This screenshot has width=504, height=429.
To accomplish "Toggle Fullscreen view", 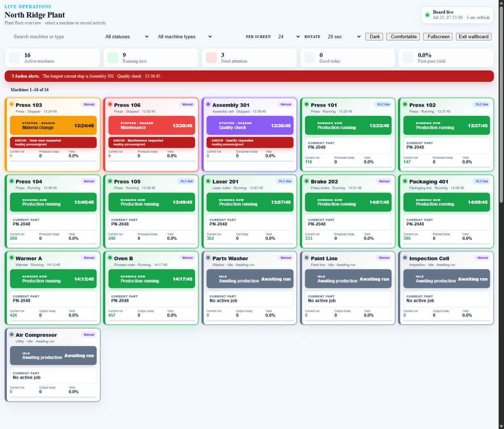I will point(438,37).
